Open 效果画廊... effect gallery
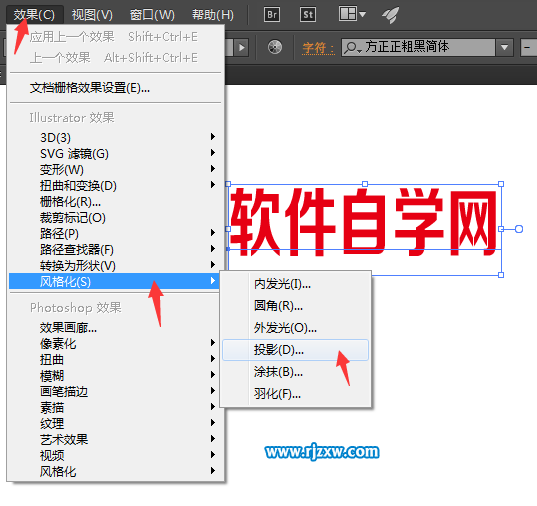 (x=115, y=328)
